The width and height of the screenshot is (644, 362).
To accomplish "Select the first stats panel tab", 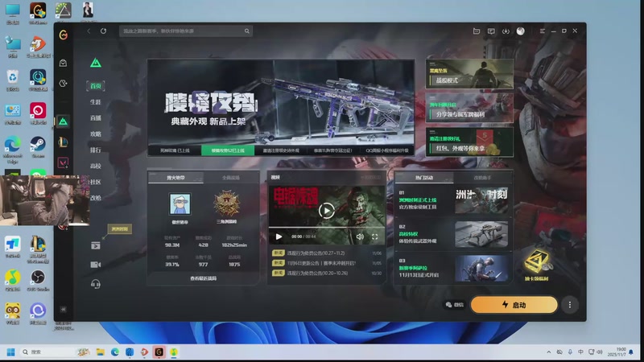I will pyautogui.click(x=175, y=178).
